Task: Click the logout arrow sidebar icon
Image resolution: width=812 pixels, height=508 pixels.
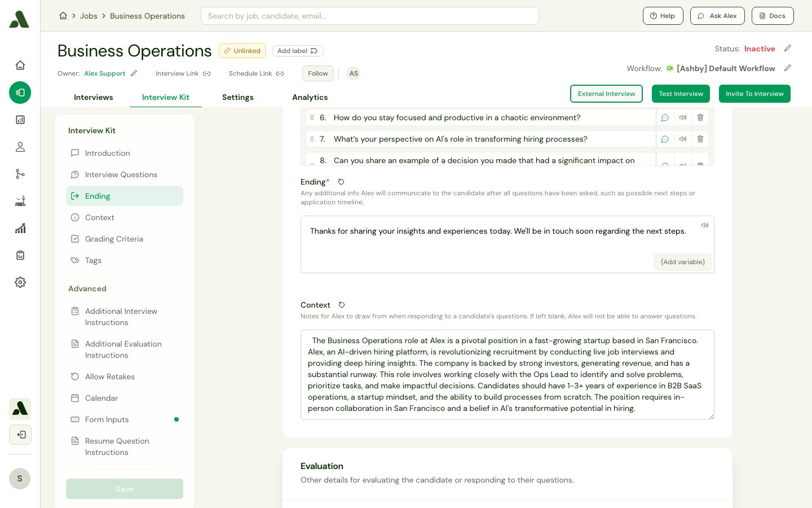Action: 20,435
